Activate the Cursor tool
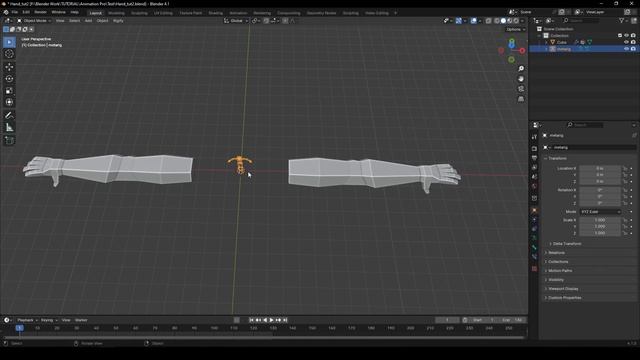The width and height of the screenshot is (640, 360). 9,54
